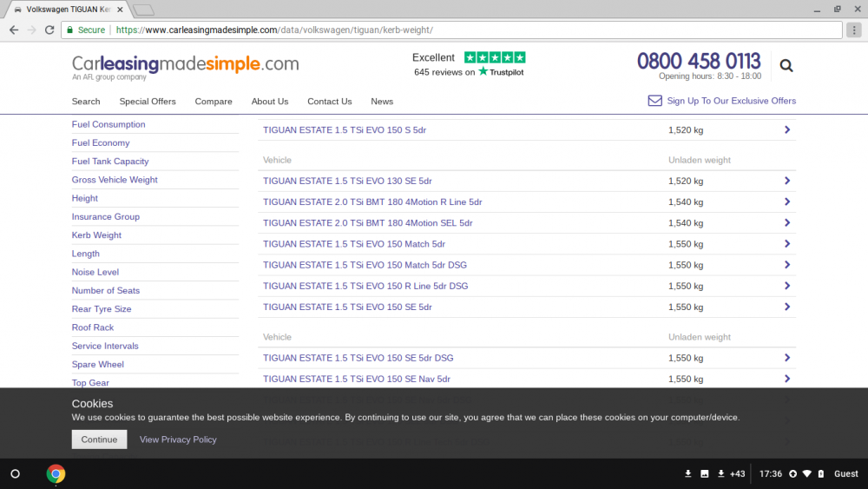Click the Carleasingmadesimple.com logo
This screenshot has width=868, height=489.
coord(186,67)
